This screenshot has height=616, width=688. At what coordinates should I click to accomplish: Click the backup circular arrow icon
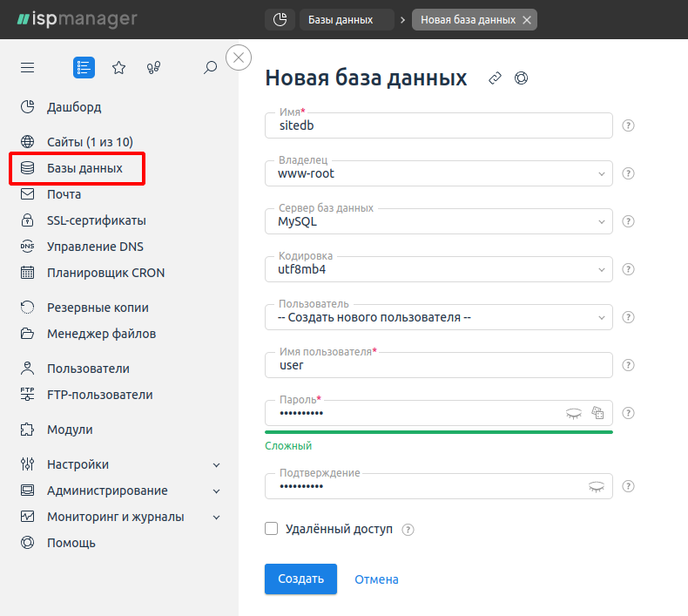[27, 307]
